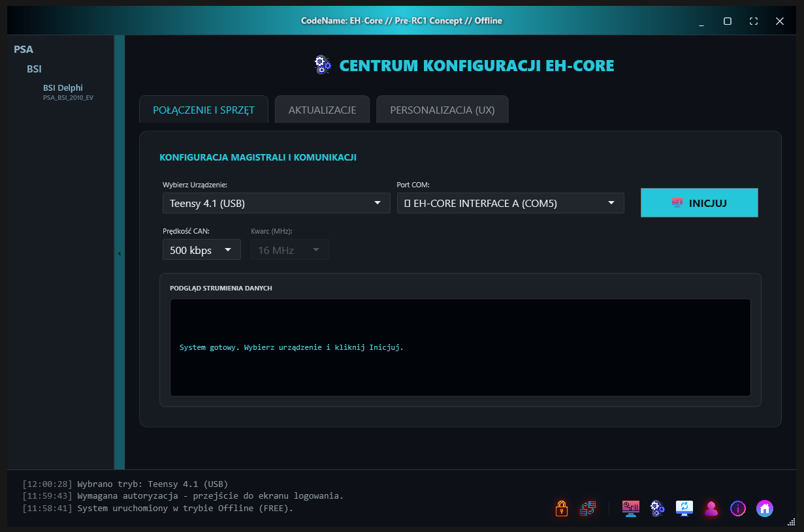Collapse the sidebar with the small arrow handle
Screen dimensions: 804x532
(x=120, y=253)
